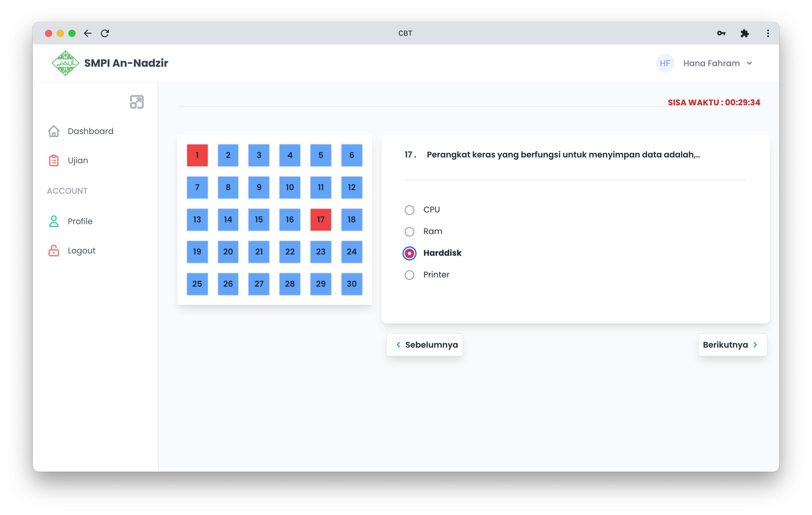Reload the CBT page
This screenshot has height=515, width=812.
[104, 33]
